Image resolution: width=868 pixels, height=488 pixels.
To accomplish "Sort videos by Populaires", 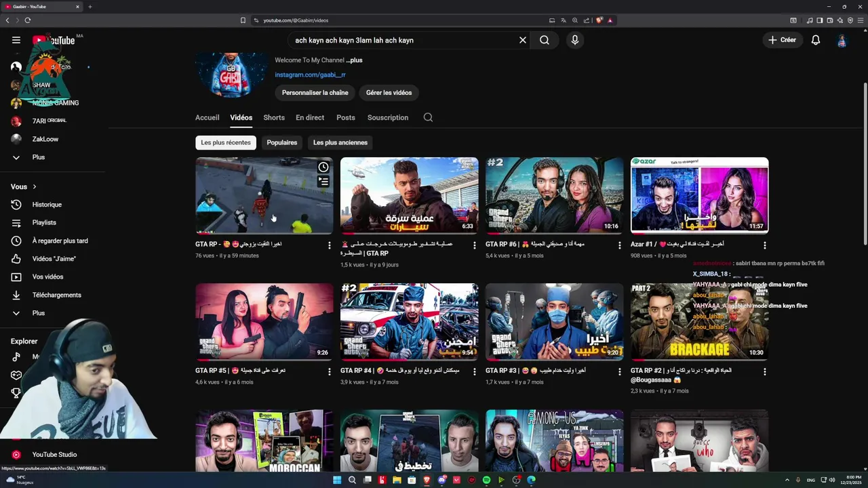I will 282,142.
